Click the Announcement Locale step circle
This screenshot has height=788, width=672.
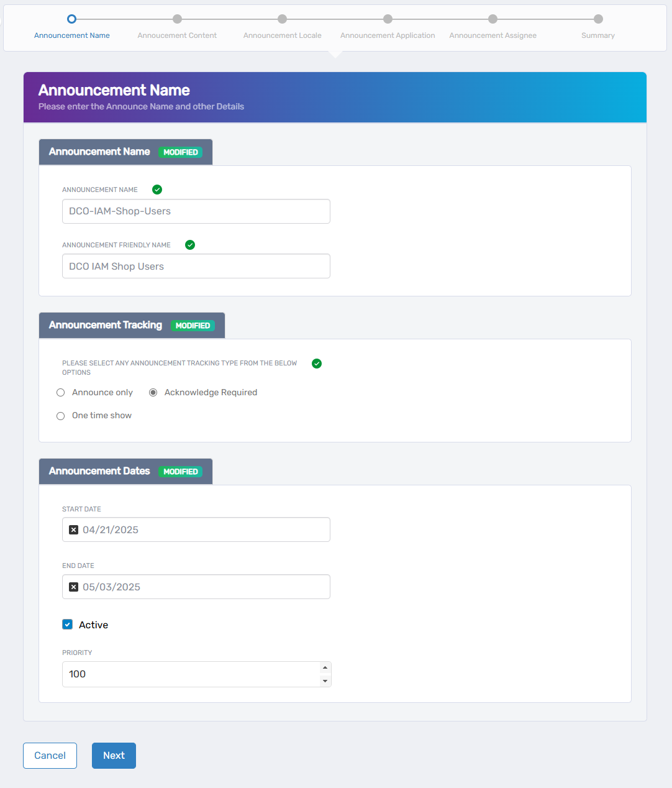282,19
